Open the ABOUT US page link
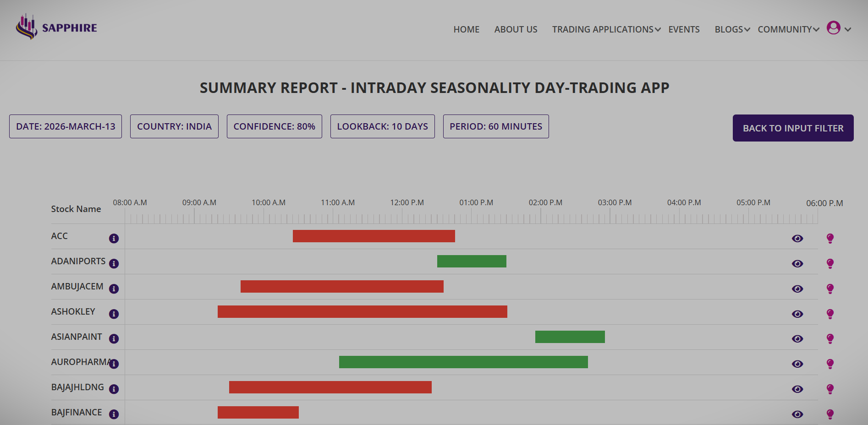Screen dimensions: 868x425 [516, 29]
